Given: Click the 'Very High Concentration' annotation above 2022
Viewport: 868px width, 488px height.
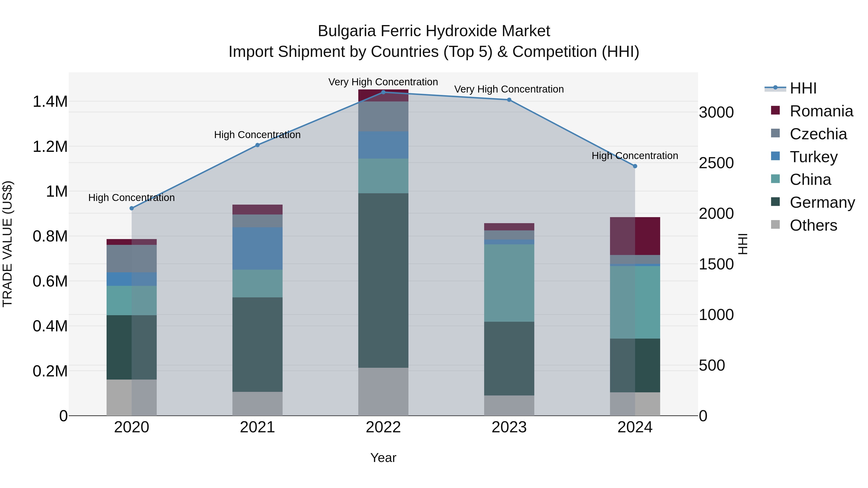Looking at the screenshot, I should [383, 82].
